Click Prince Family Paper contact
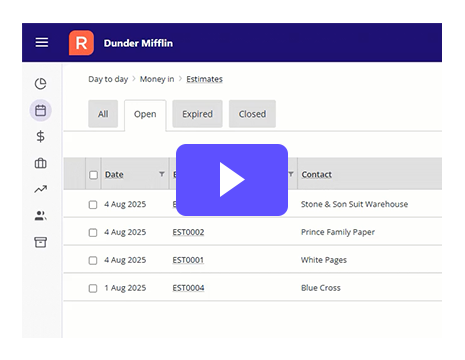 tap(338, 232)
